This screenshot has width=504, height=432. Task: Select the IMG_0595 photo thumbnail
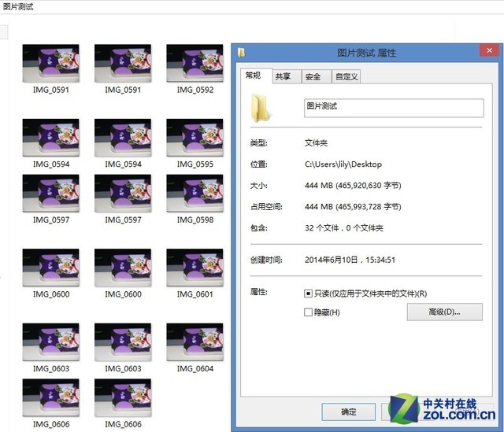click(x=195, y=137)
